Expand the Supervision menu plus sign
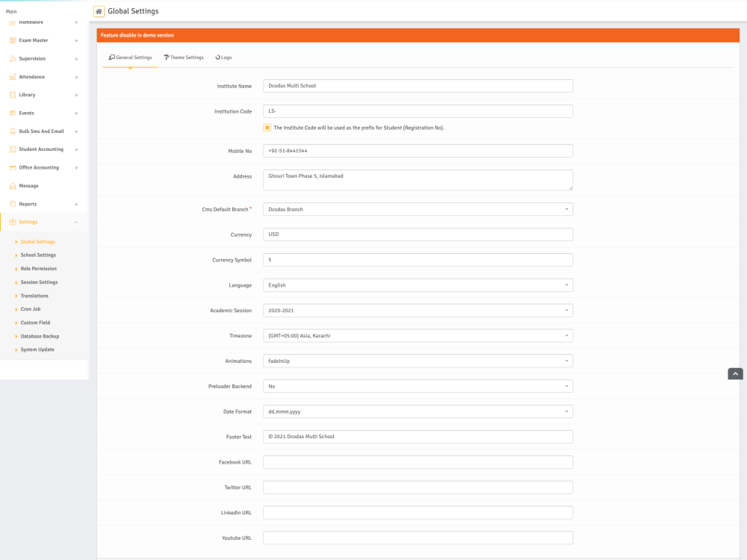Viewport: 747px width, 560px height. click(x=76, y=58)
